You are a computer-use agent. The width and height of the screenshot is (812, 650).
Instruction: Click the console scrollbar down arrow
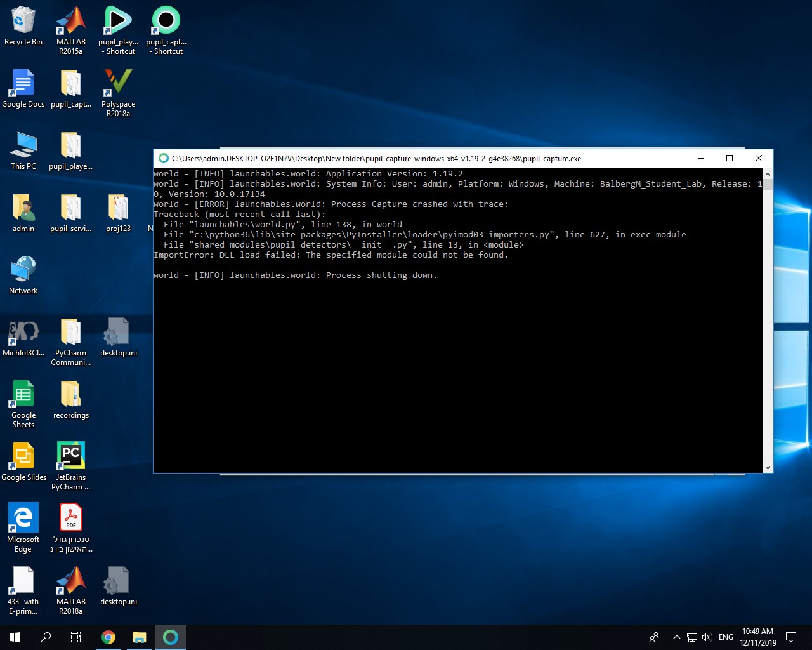click(x=768, y=468)
